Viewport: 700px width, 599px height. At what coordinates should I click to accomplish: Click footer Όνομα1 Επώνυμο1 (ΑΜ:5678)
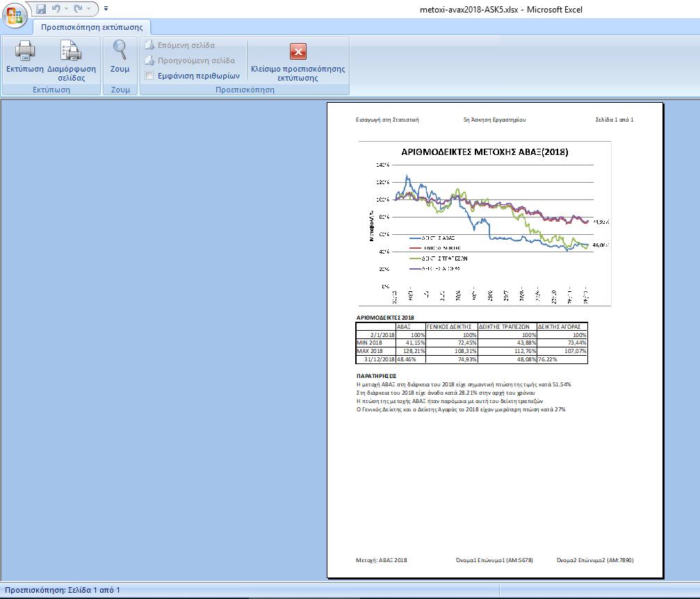click(x=494, y=560)
